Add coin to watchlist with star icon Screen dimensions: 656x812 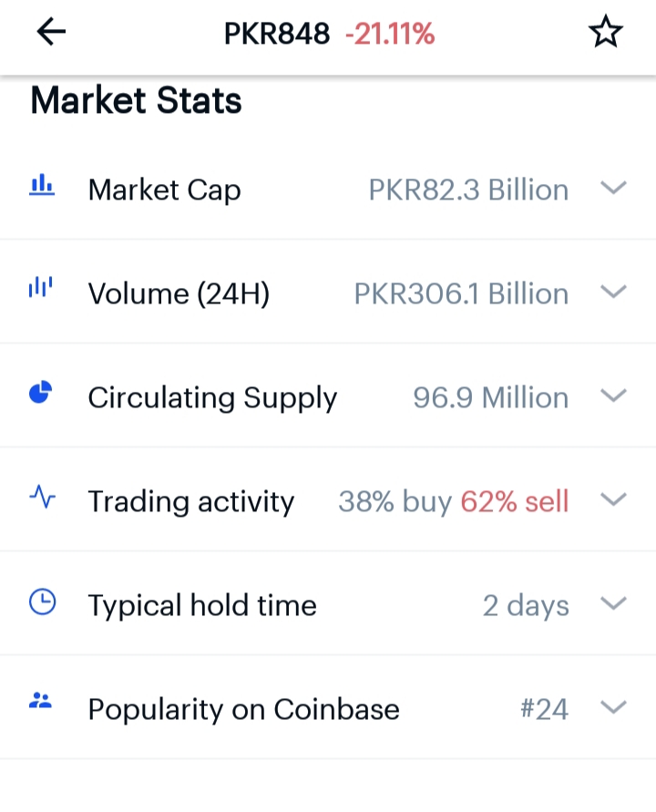605,34
